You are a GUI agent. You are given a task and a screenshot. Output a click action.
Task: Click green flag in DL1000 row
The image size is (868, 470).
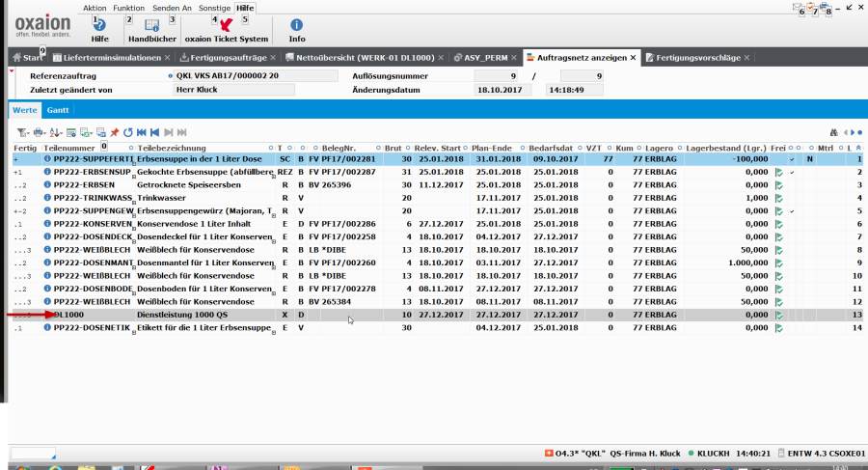(x=779, y=315)
